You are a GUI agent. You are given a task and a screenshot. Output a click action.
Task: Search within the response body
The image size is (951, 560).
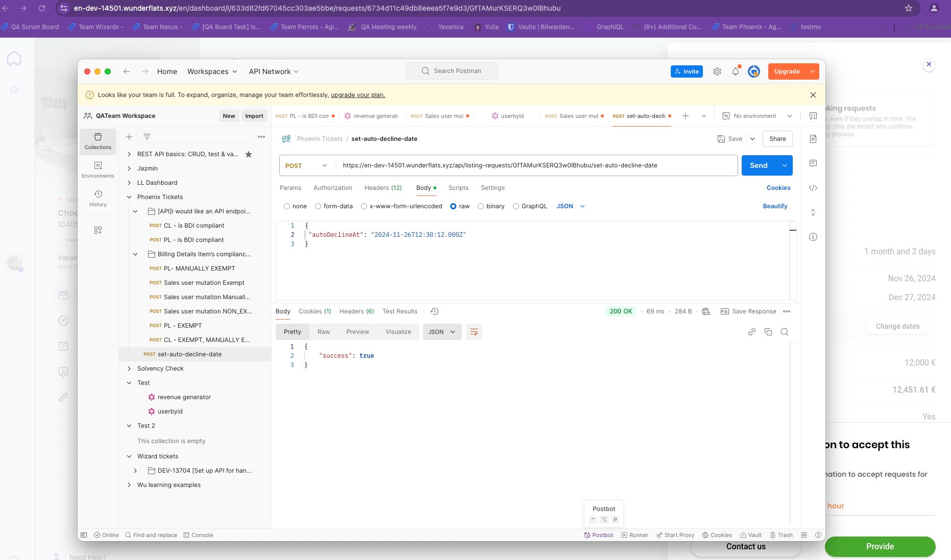[x=785, y=332]
